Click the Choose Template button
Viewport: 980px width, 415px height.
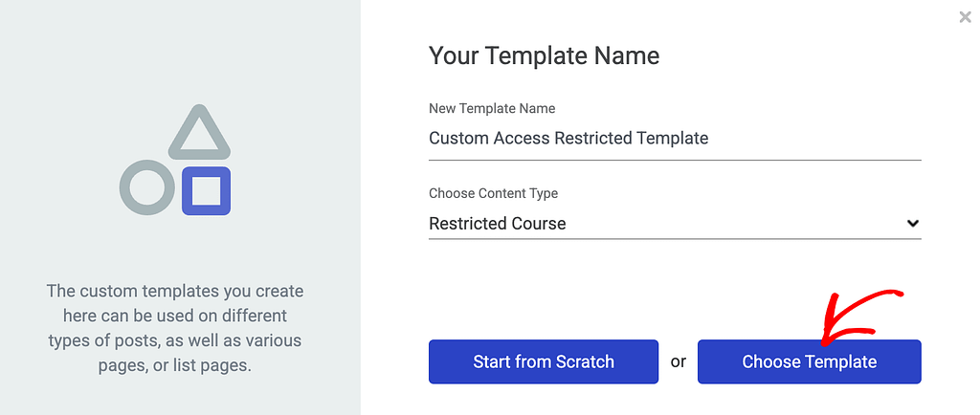tap(810, 361)
